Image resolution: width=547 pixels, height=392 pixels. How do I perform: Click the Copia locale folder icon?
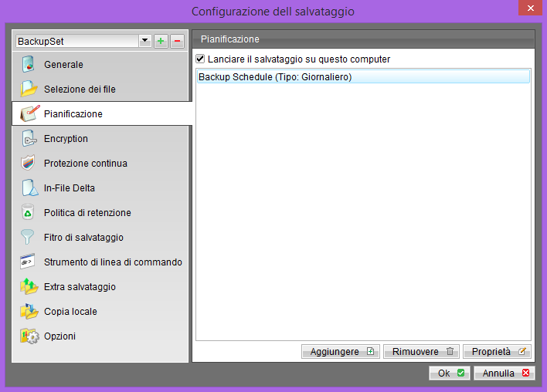click(x=29, y=311)
